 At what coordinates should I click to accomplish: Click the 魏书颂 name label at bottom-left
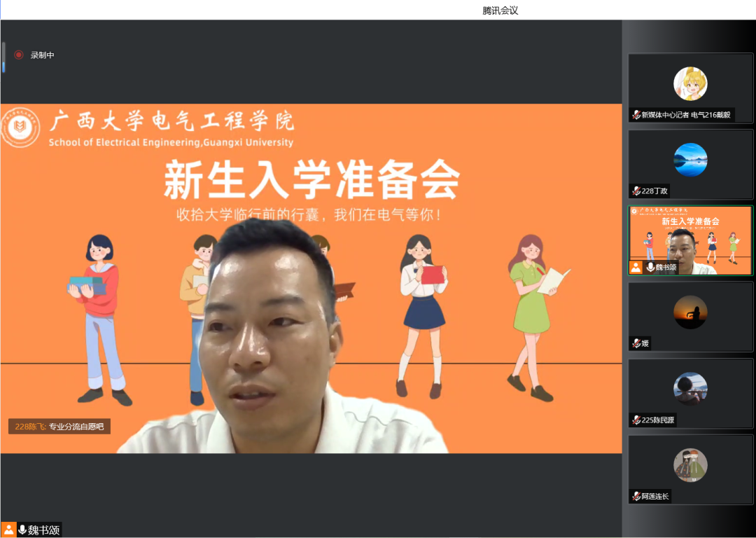coord(43,530)
